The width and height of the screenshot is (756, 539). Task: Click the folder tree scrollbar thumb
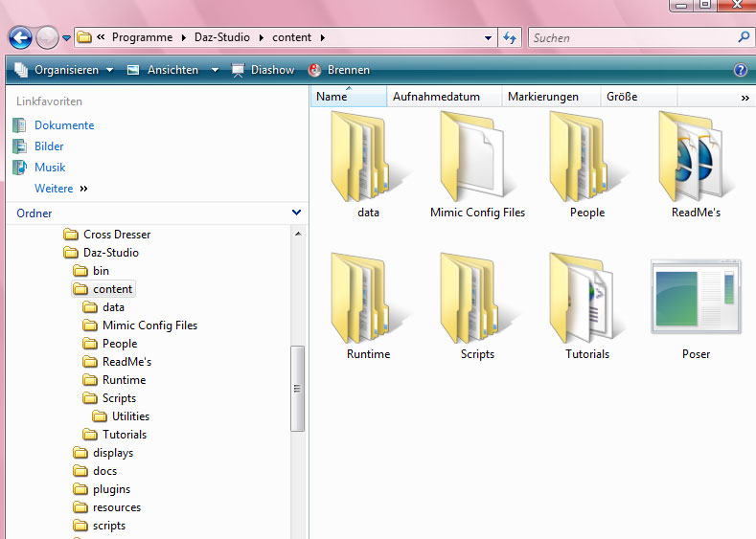point(298,389)
